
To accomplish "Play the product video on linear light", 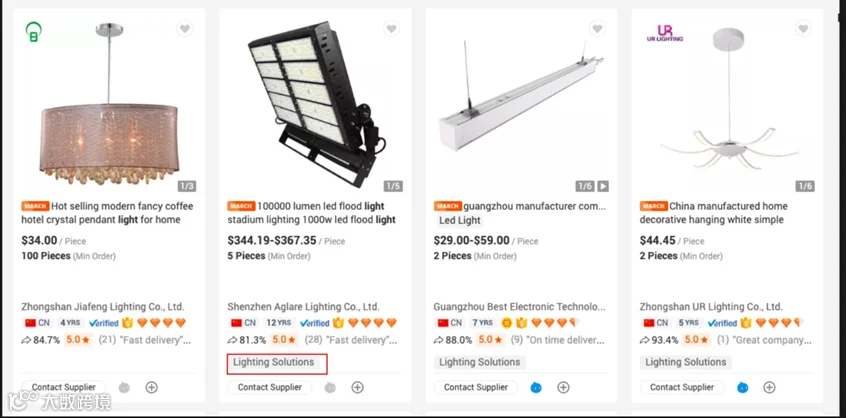I will [603, 187].
